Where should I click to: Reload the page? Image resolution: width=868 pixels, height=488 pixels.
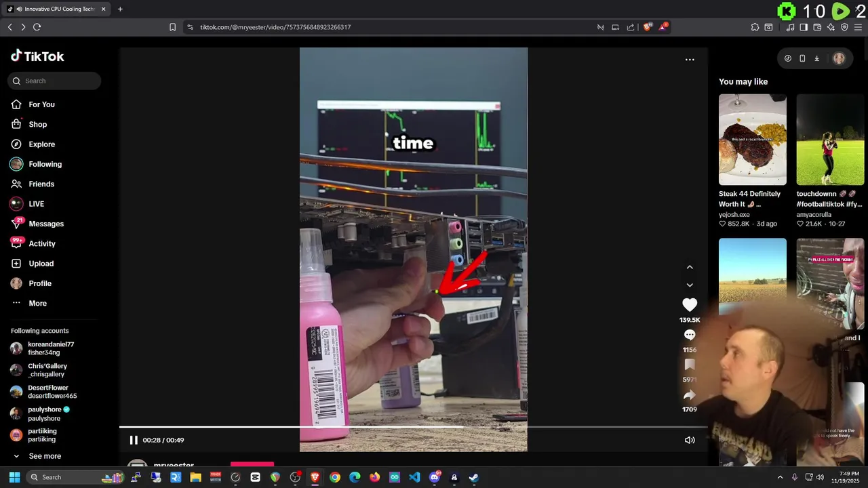click(x=37, y=27)
